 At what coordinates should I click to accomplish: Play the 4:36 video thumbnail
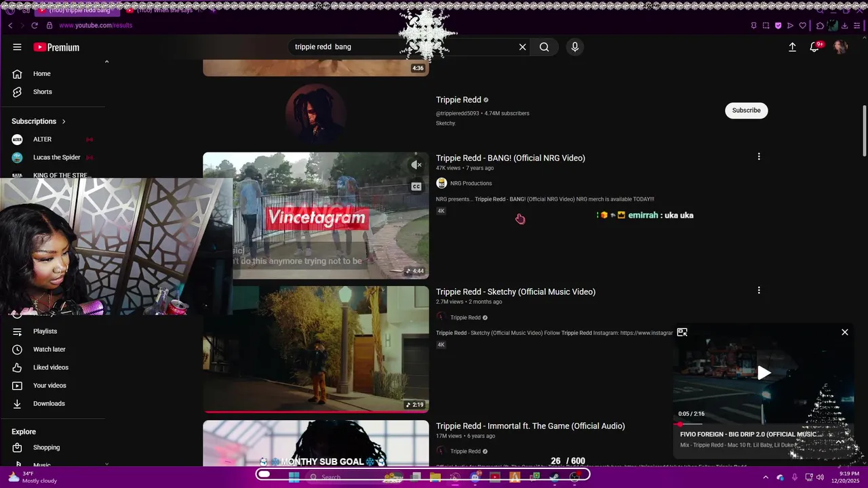[x=316, y=68]
